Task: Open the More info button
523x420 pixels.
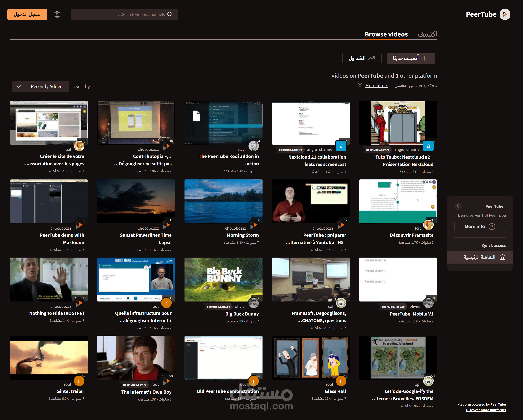Action: click(480, 226)
